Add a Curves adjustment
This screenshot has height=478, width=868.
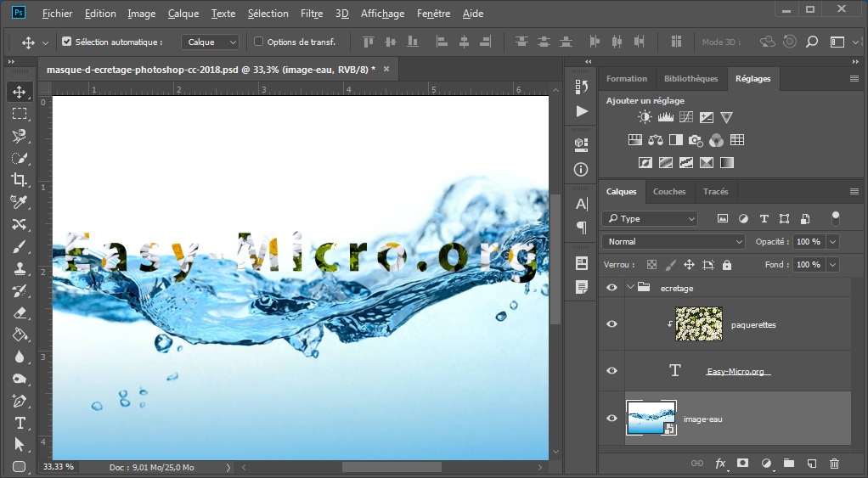pyautogui.click(x=686, y=117)
